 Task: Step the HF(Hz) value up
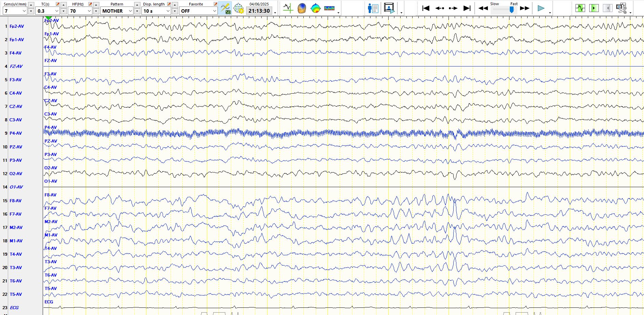96,5
